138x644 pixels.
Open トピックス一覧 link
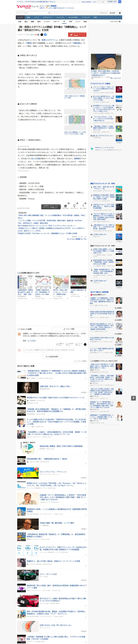tap(115, 21)
